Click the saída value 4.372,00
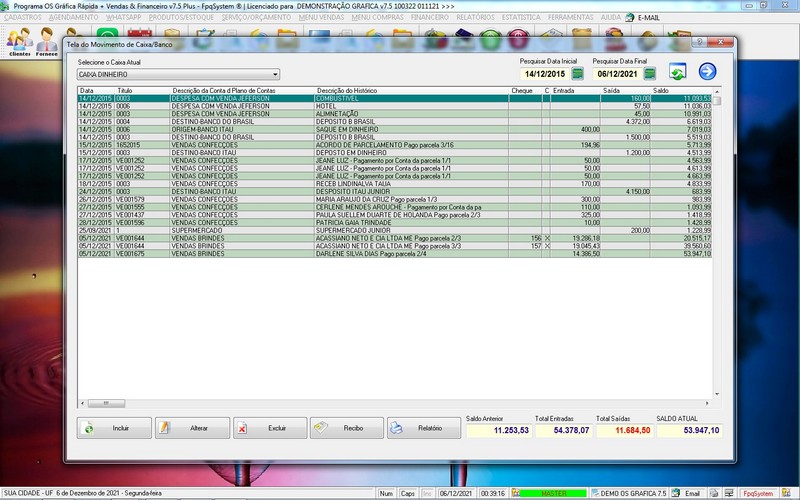Image resolution: width=800 pixels, height=500 pixels. coord(626,122)
